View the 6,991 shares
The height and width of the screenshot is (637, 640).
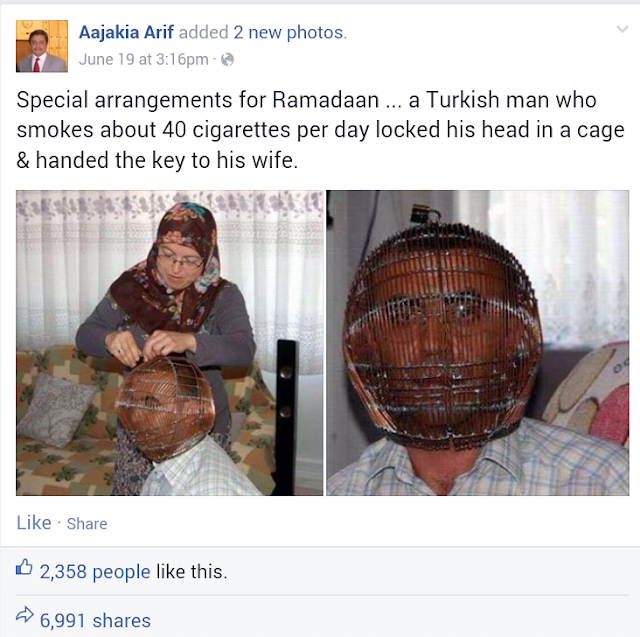[x=95, y=621]
